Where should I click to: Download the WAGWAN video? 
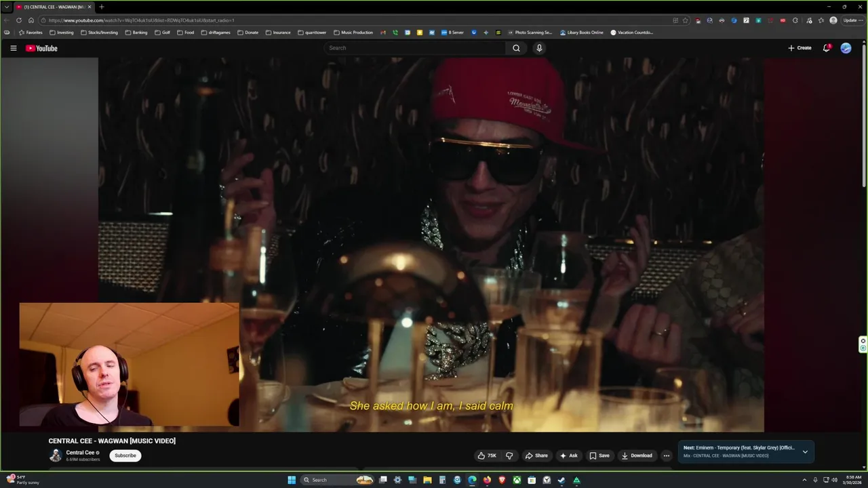637,455
